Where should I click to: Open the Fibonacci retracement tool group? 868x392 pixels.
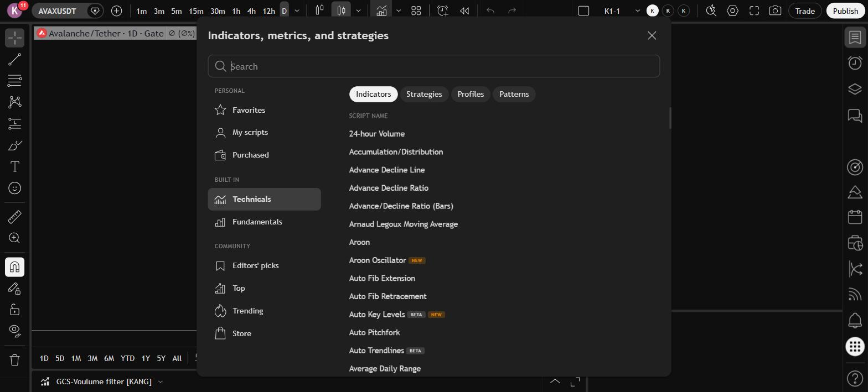[14, 81]
